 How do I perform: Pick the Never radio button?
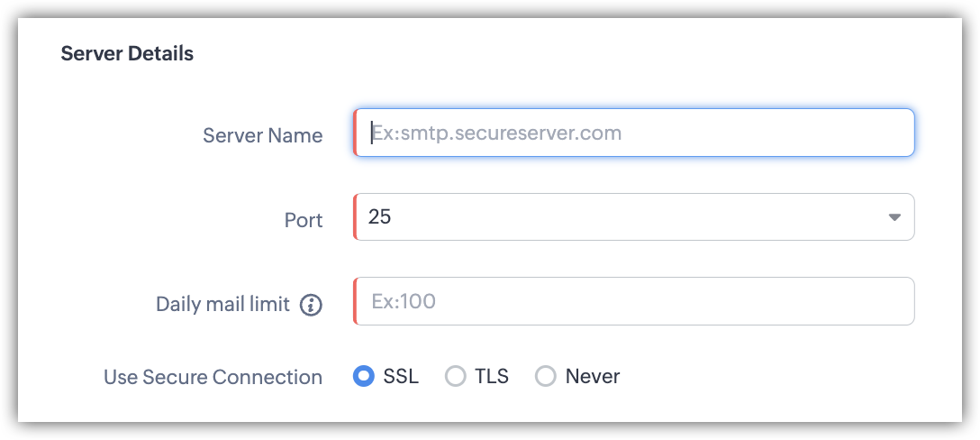(546, 376)
